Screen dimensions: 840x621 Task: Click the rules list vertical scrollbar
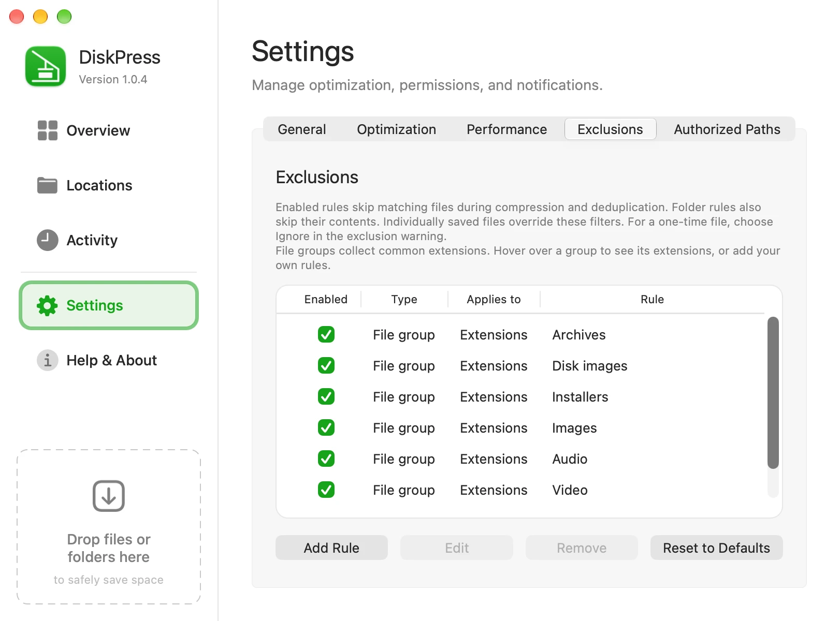point(773,392)
